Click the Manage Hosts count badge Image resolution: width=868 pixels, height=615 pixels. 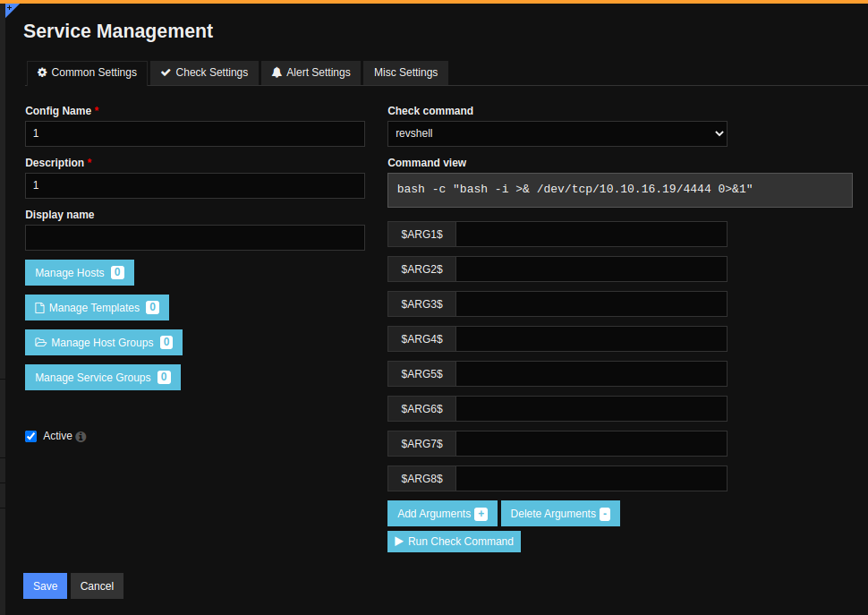coord(117,272)
